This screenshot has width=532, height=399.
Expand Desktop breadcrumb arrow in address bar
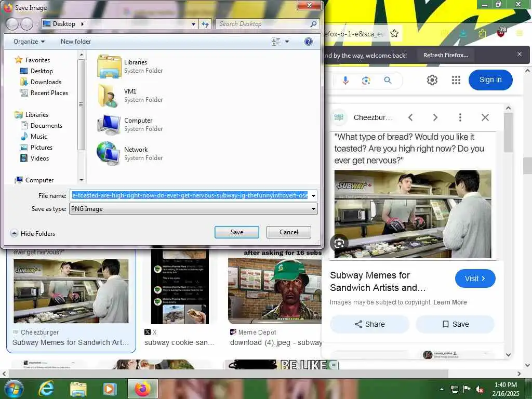83,24
